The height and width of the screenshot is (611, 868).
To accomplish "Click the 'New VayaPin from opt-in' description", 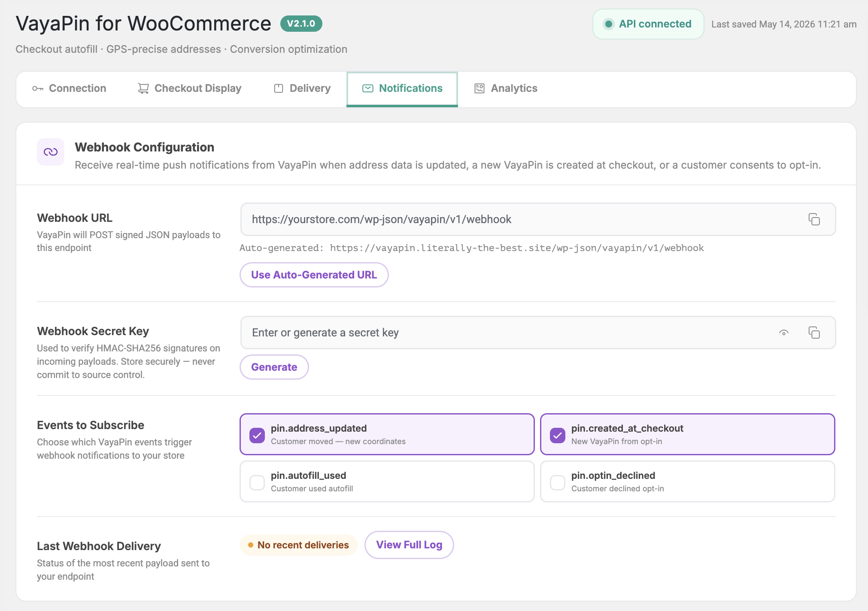I will (x=617, y=442).
